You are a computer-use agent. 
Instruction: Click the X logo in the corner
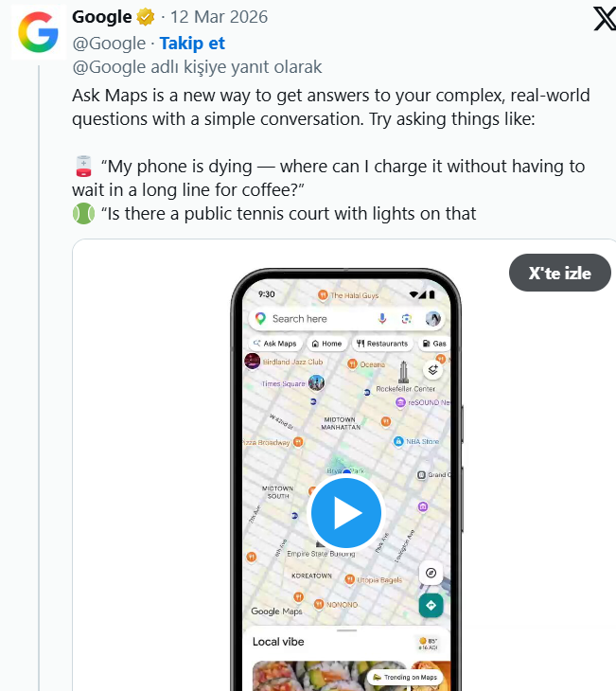tap(604, 18)
